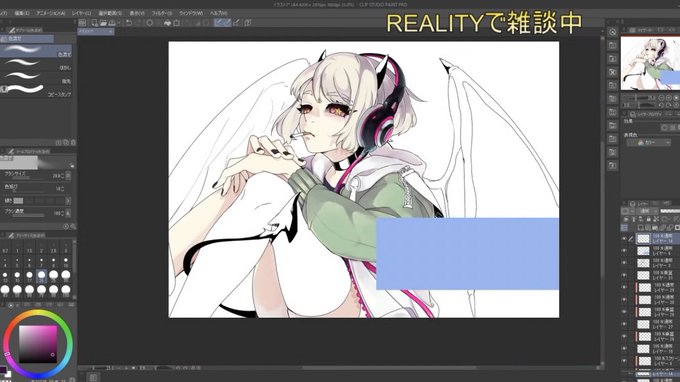Click the main drawing color swatch below wheel
This screenshot has height=382, width=680.
click(x=3, y=371)
